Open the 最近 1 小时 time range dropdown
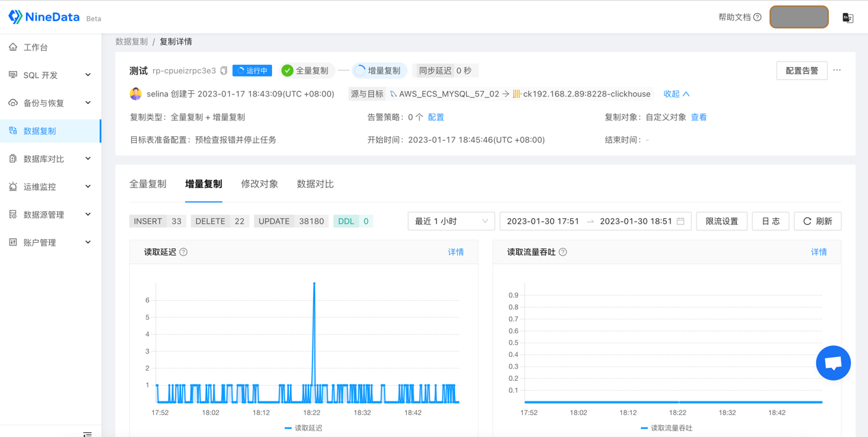868x437 pixels. pyautogui.click(x=451, y=221)
